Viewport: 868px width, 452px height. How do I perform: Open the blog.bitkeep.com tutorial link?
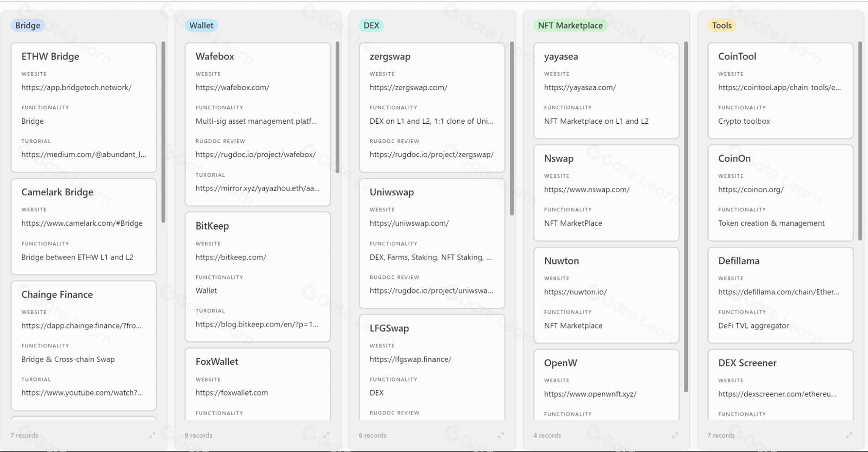coord(257,324)
